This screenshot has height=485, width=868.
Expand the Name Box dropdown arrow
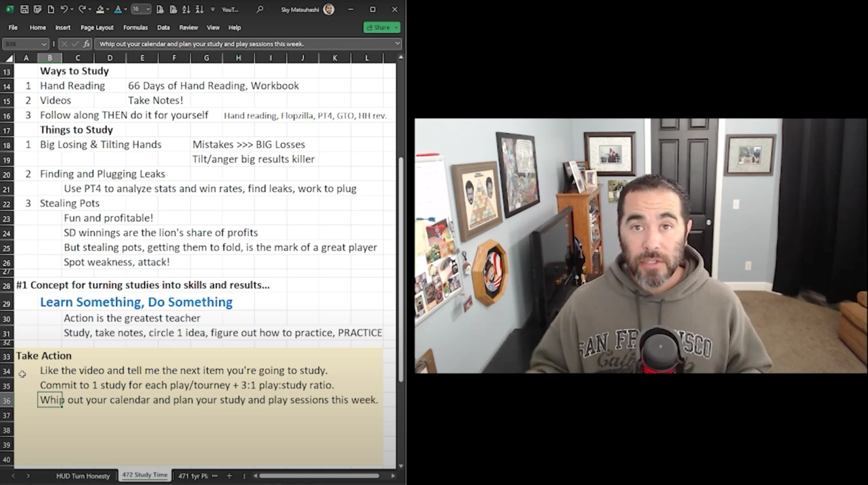pos(44,44)
